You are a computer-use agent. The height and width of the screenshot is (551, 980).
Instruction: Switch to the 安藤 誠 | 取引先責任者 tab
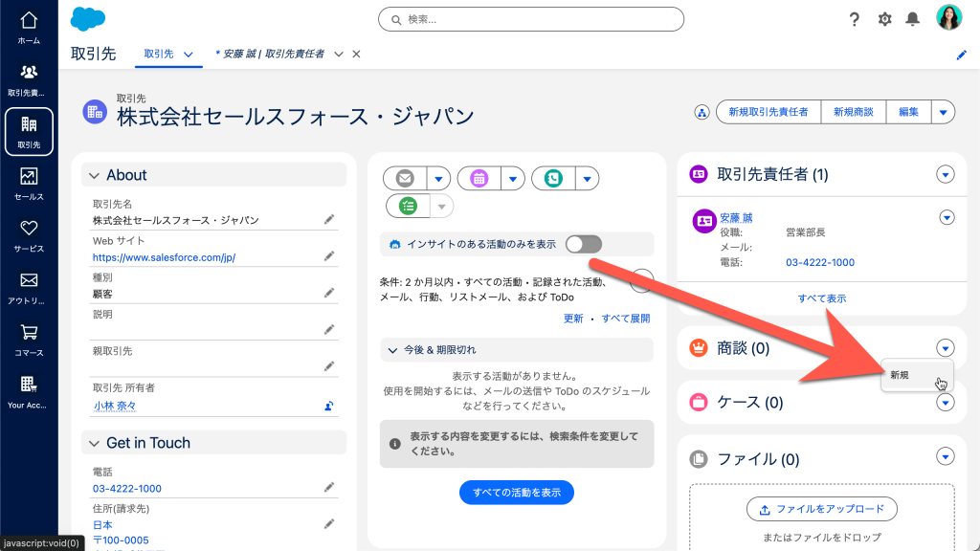pyautogui.click(x=270, y=55)
